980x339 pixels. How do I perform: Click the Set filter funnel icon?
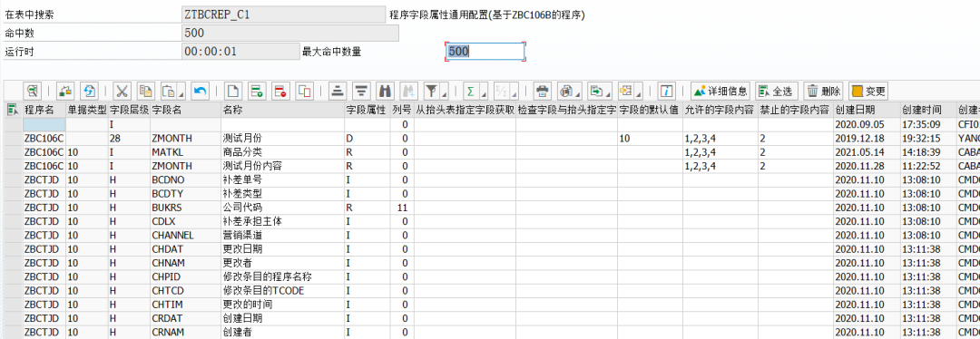[x=431, y=92]
